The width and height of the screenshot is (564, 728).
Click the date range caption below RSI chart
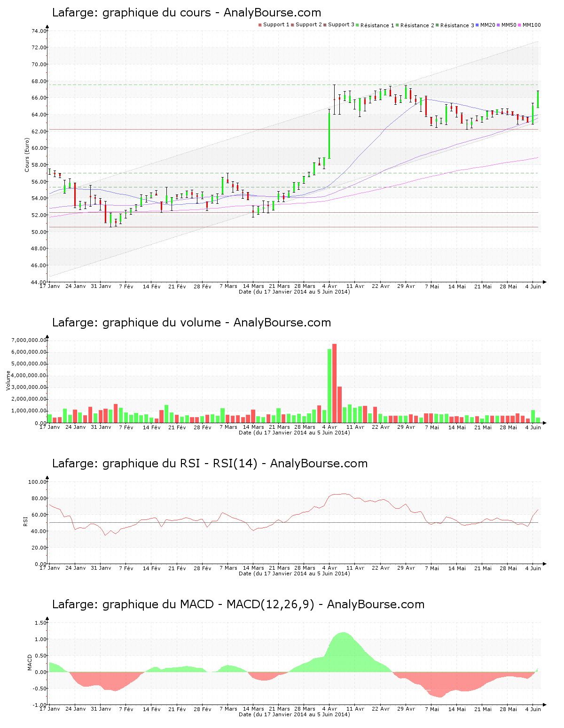294,573
